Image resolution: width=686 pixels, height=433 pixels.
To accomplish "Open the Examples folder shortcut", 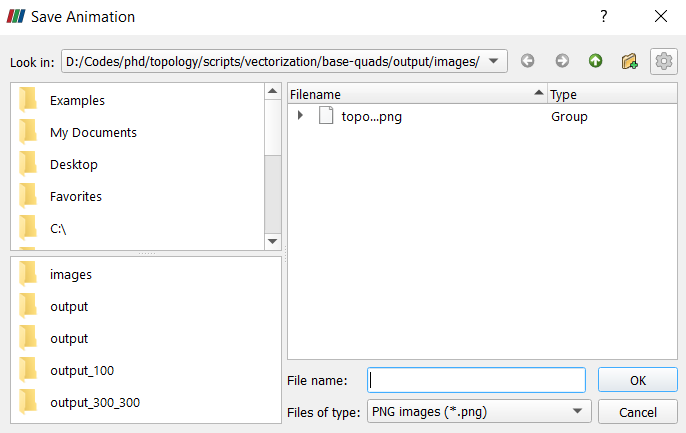I will click(77, 100).
